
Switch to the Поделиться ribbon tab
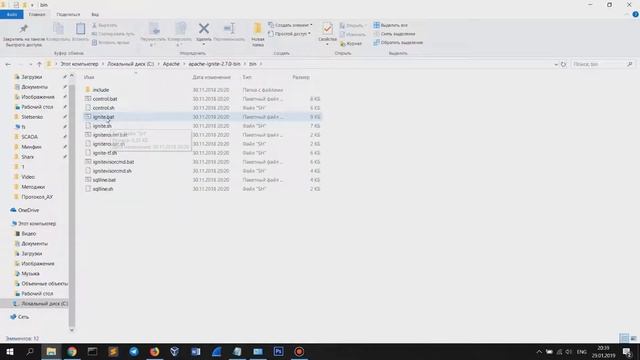(x=68, y=15)
